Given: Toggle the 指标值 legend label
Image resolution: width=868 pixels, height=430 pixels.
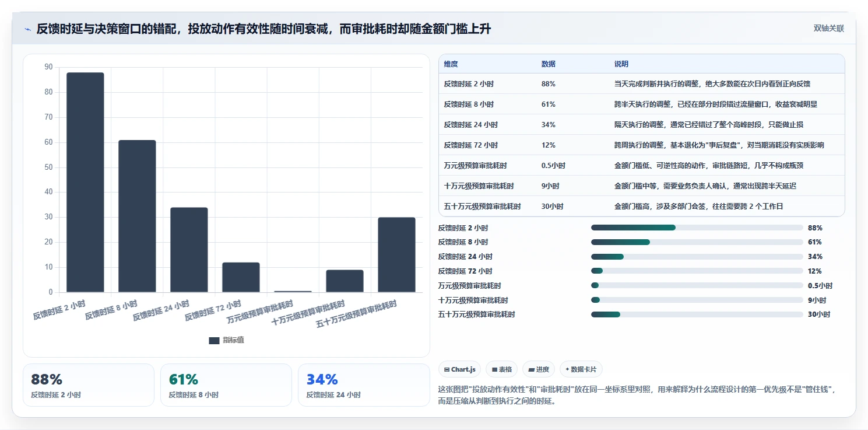Looking at the screenshot, I should 233,340.
